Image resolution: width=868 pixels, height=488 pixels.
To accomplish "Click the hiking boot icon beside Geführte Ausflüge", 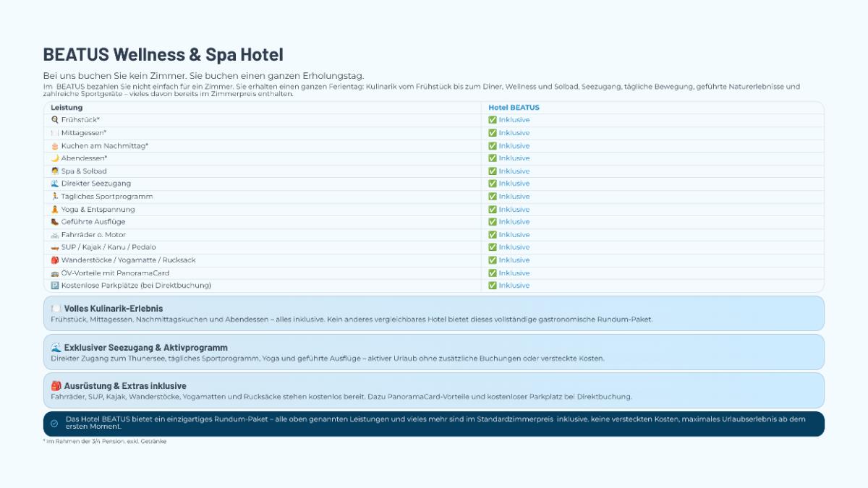I will click(55, 222).
